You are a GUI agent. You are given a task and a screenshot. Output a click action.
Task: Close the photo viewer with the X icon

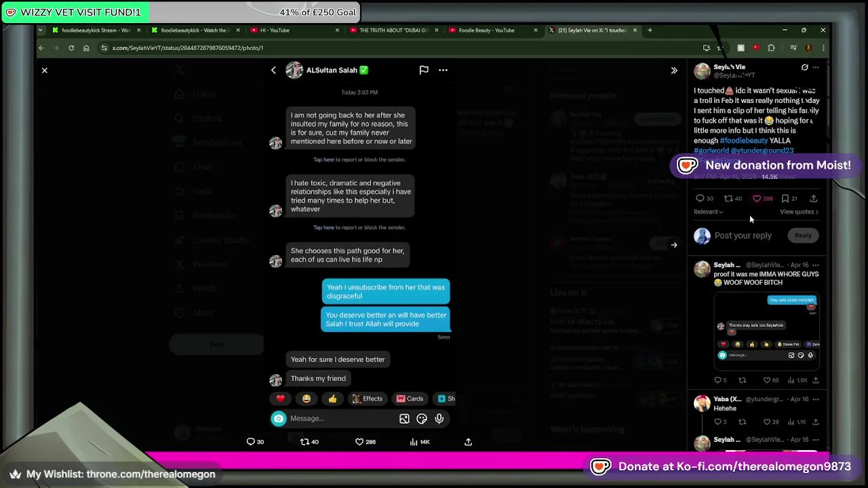point(45,70)
